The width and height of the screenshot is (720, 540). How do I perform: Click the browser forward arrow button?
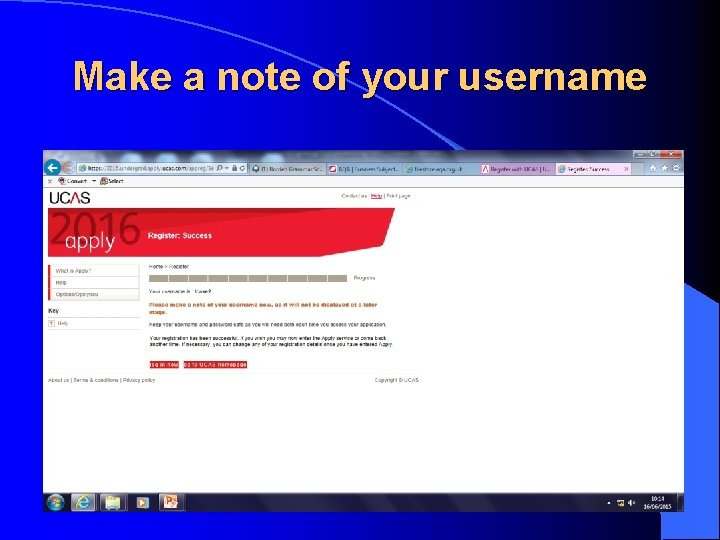[x=68, y=168]
